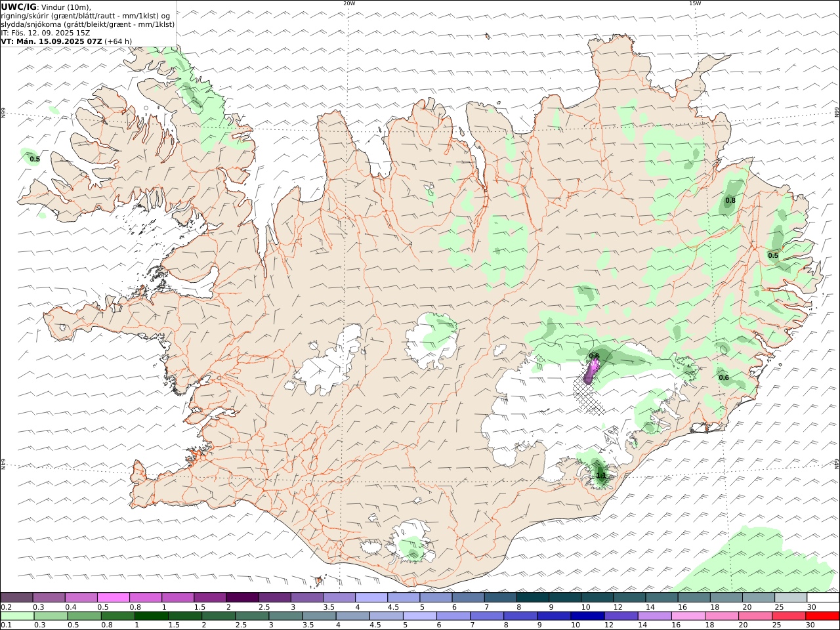The height and width of the screenshot is (630, 840).
Task: Select the dark blue 10 mm rain swatch
Action: click(x=587, y=616)
